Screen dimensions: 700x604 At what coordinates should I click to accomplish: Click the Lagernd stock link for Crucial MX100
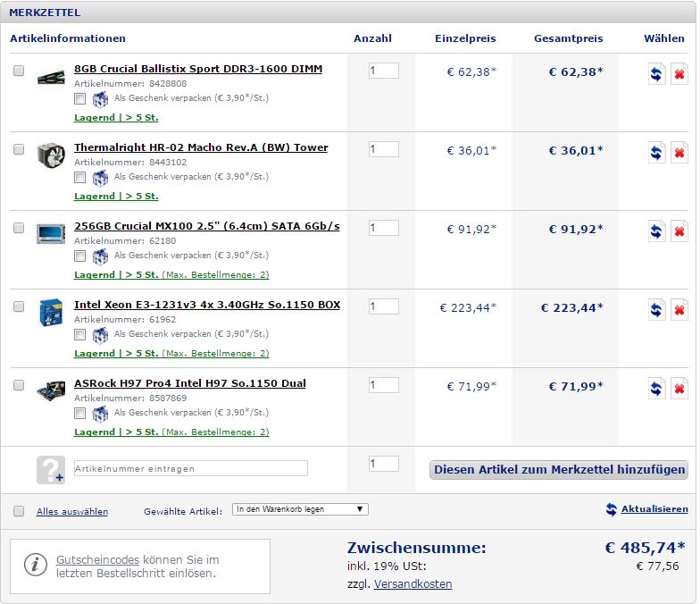[x=171, y=275]
